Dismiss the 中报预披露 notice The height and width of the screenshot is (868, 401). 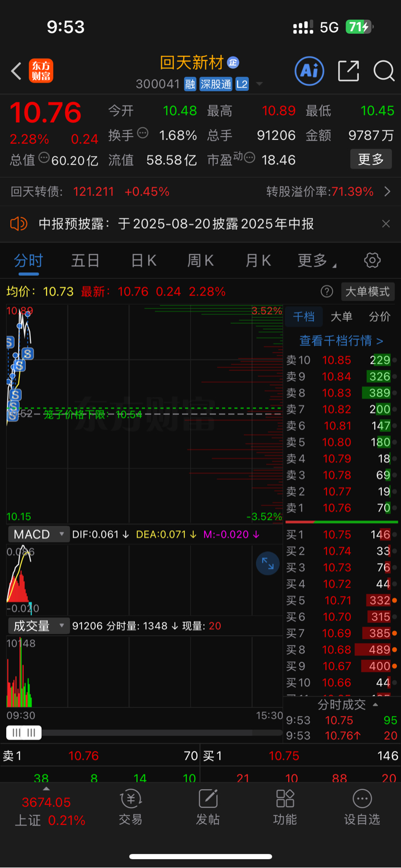(x=386, y=224)
